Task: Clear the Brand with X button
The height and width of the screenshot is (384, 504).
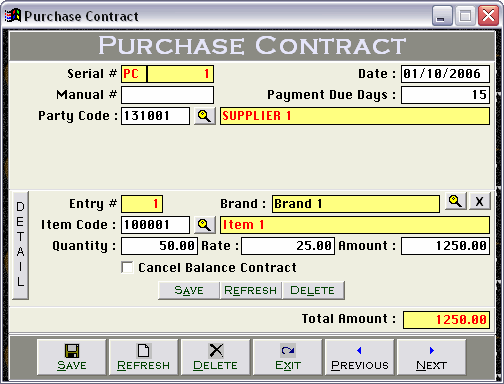Action: (480, 201)
